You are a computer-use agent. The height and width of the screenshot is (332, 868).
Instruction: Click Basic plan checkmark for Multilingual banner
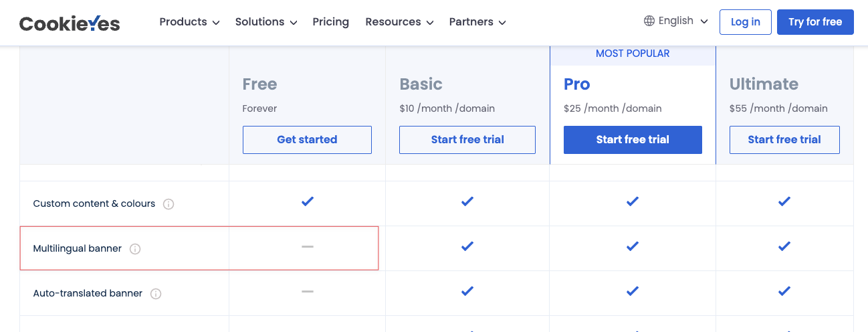467,246
